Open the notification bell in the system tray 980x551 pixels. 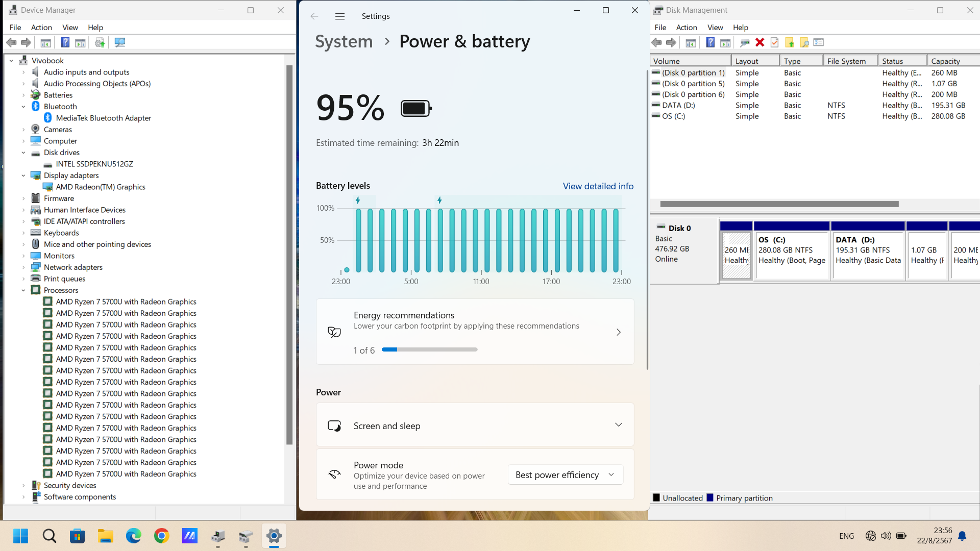point(962,536)
